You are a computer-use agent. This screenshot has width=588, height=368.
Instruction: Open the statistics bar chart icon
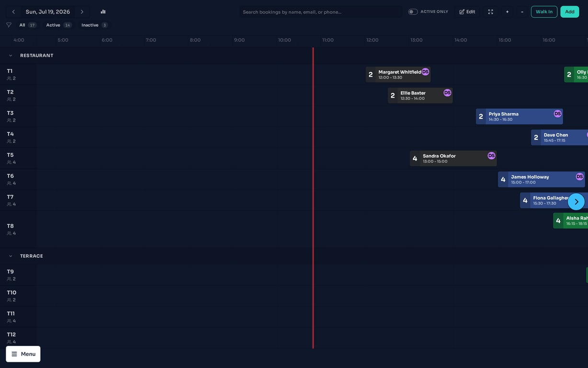103,12
